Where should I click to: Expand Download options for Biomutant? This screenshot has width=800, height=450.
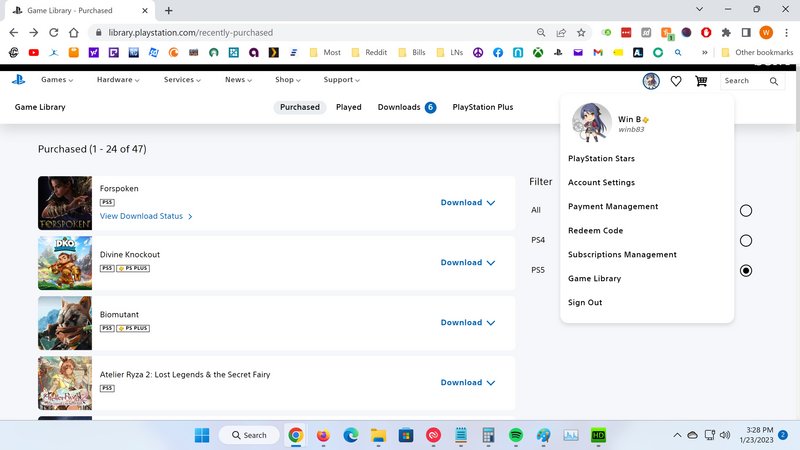[468, 322]
